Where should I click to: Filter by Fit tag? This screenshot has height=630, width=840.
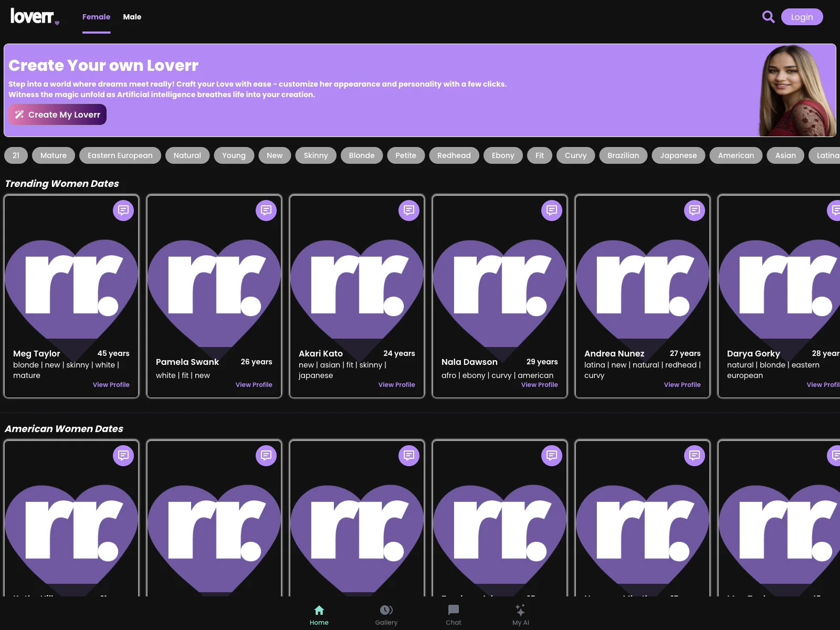[540, 155]
